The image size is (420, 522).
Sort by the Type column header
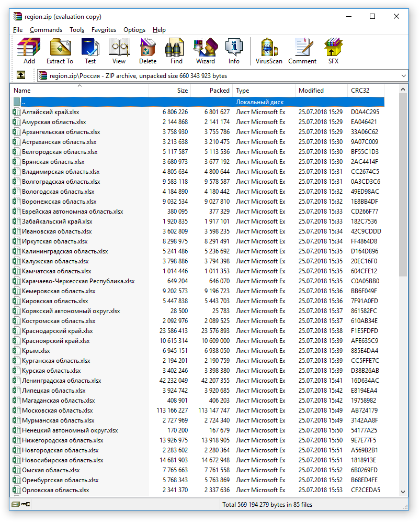pos(264,90)
